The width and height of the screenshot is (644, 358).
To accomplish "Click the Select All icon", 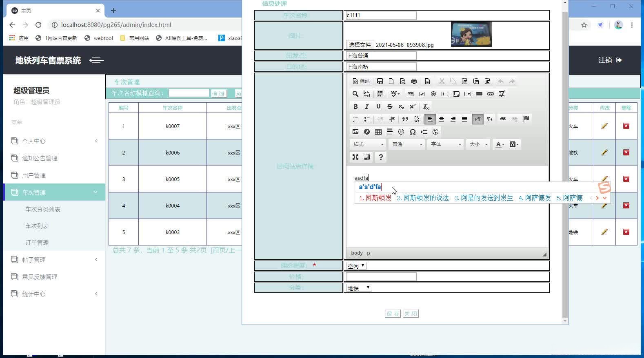I will tap(380, 94).
